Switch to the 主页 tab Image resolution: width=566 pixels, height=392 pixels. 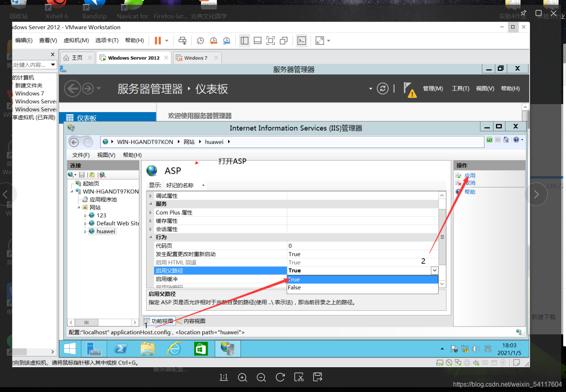[x=77, y=58]
